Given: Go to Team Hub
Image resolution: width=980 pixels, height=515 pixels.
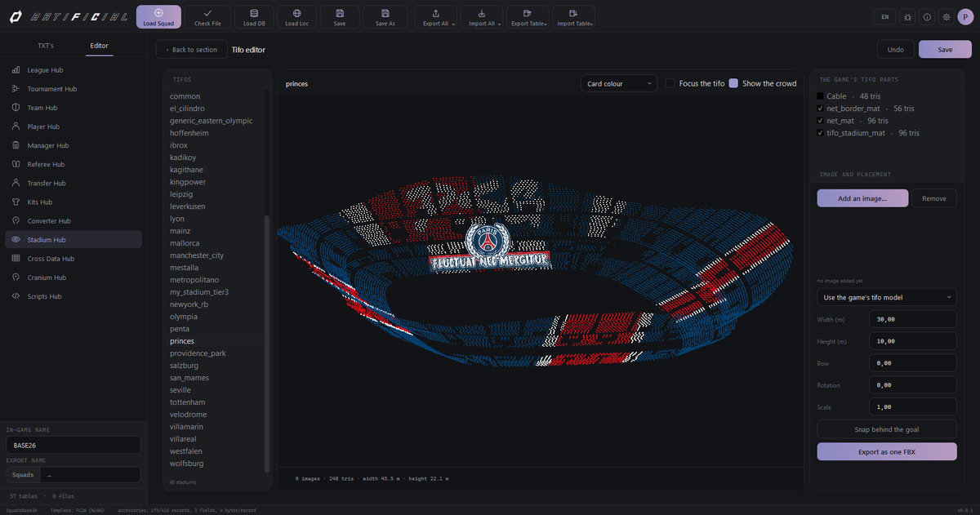Looking at the screenshot, I should (x=73, y=108).
